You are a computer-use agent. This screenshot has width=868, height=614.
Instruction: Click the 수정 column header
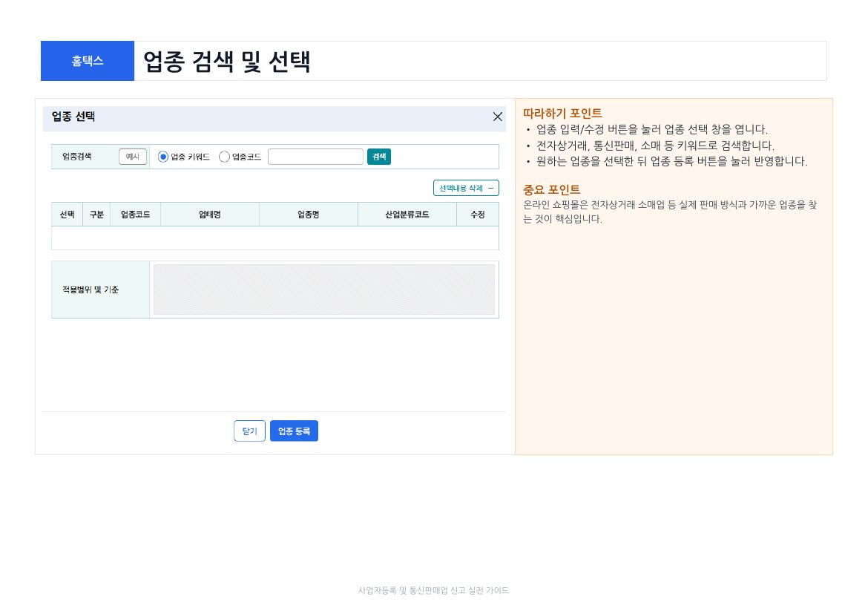coord(478,215)
